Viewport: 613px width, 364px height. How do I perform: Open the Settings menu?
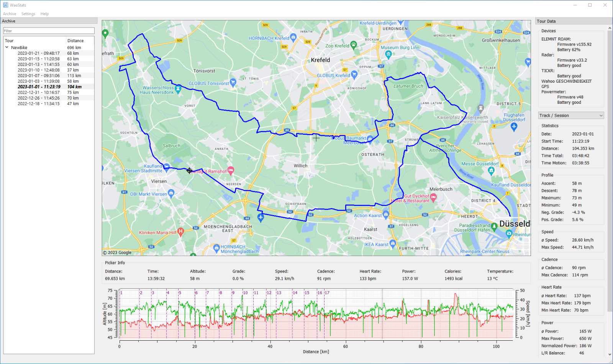coord(28,14)
